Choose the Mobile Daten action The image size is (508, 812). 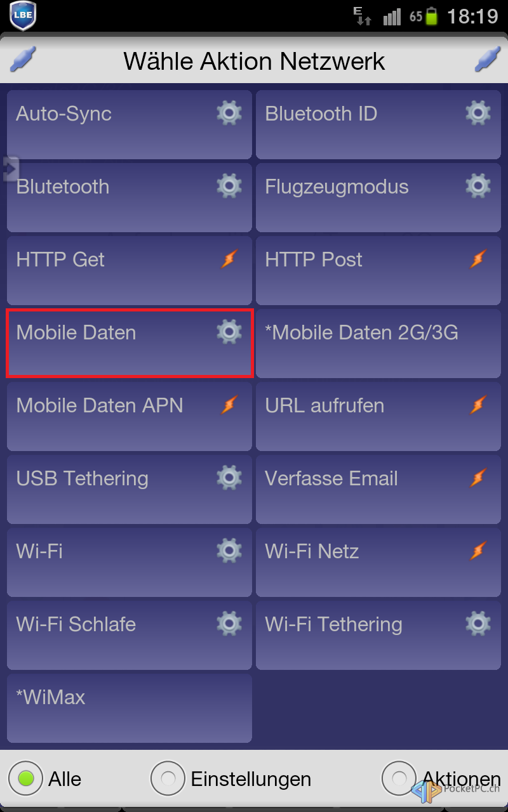pyautogui.click(x=130, y=343)
